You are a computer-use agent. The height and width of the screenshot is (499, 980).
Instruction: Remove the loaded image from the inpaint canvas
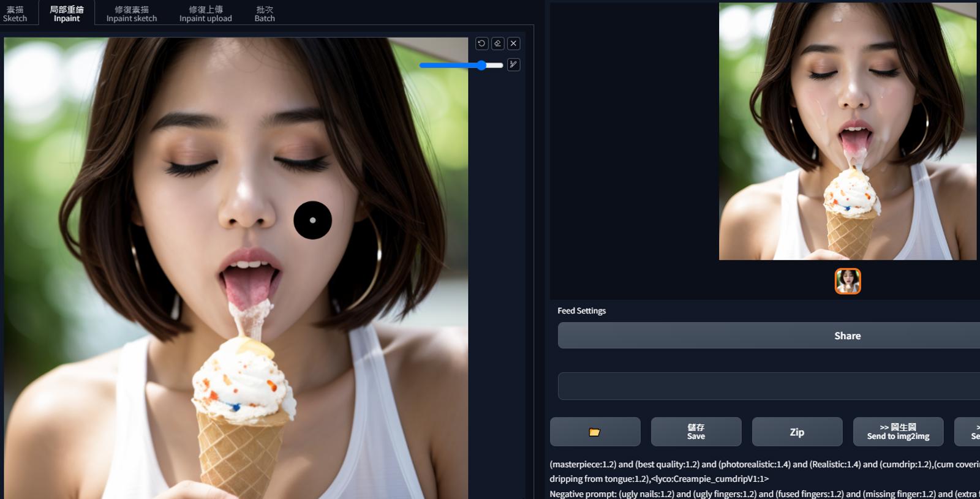point(514,43)
